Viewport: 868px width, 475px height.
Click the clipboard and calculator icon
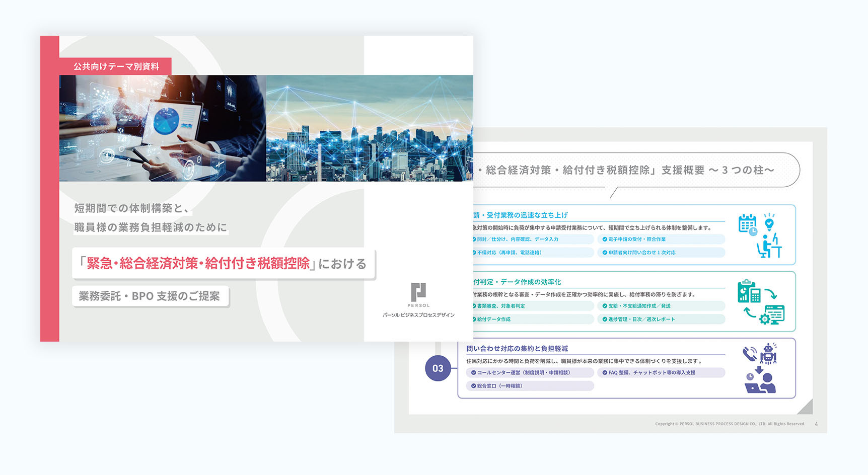(x=749, y=291)
